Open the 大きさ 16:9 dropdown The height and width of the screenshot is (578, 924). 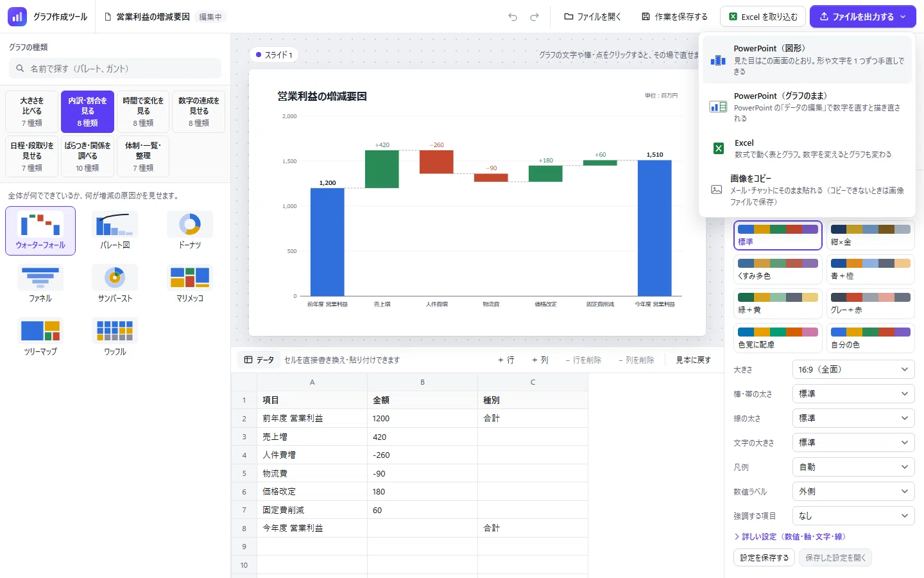point(853,369)
